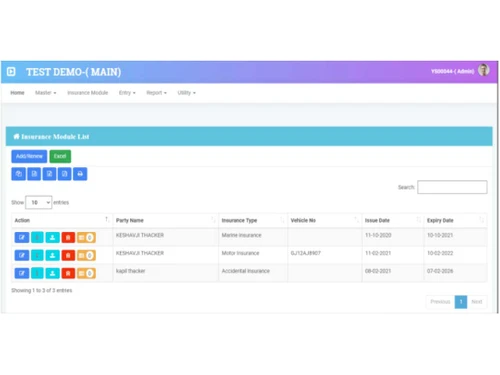Select expiry date 10-02-2022

pos(440,253)
